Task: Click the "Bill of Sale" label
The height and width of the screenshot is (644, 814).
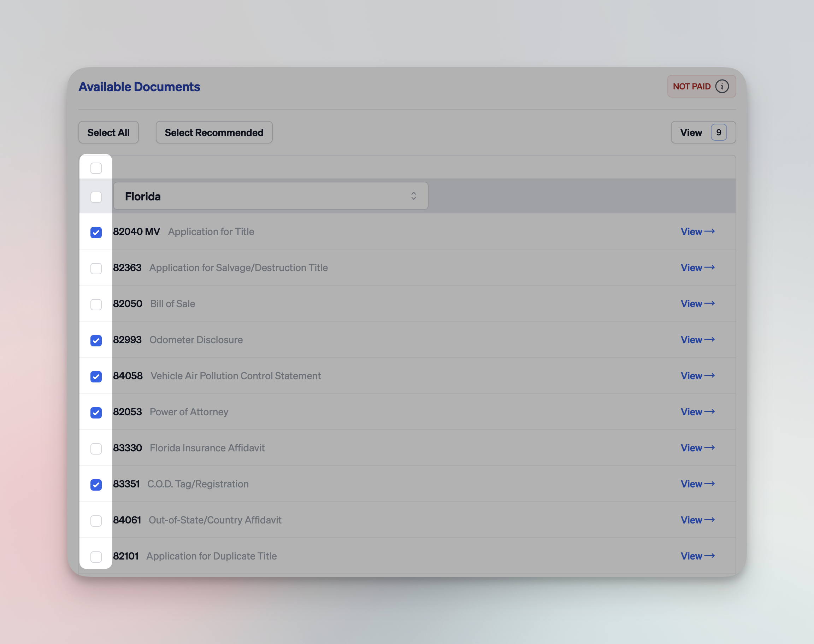Action: point(173,304)
